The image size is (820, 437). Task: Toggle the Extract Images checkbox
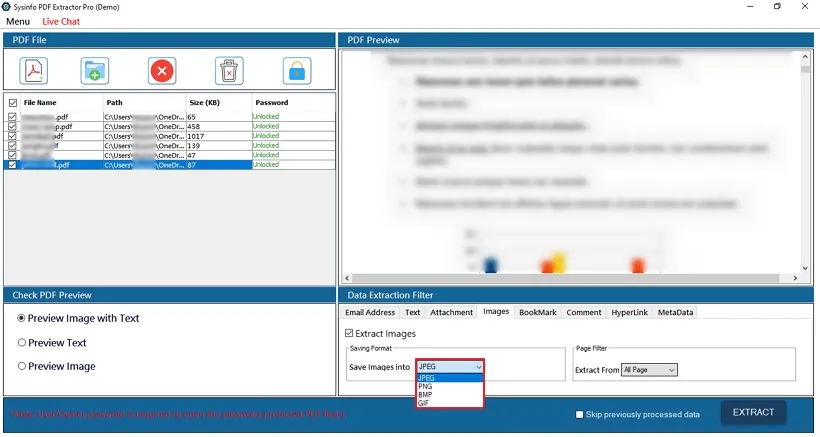click(349, 333)
